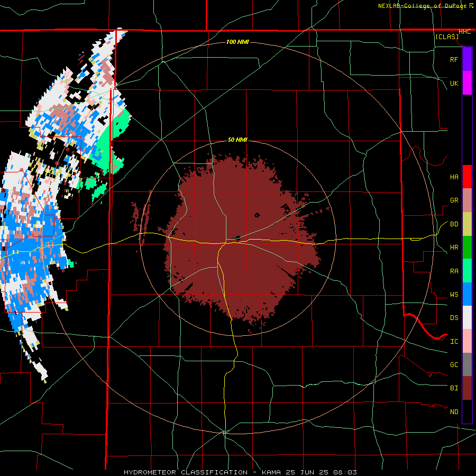Click the 'GR' legend label
This screenshot has width=476, height=476.
[454, 200]
